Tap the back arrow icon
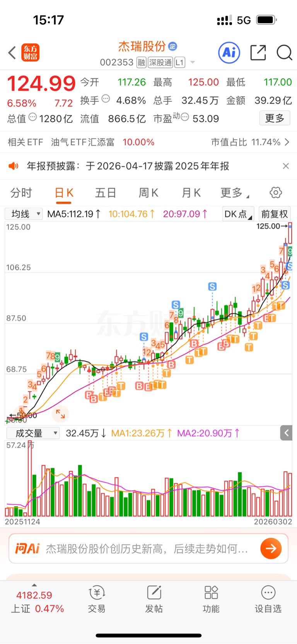The width and height of the screenshot is (297, 644). point(12,53)
